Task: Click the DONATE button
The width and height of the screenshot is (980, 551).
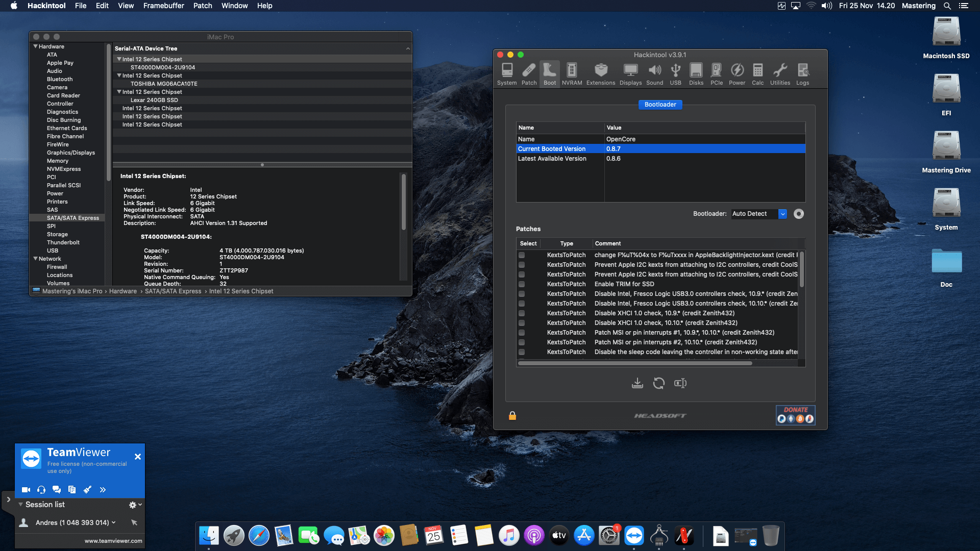Action: pos(795,415)
